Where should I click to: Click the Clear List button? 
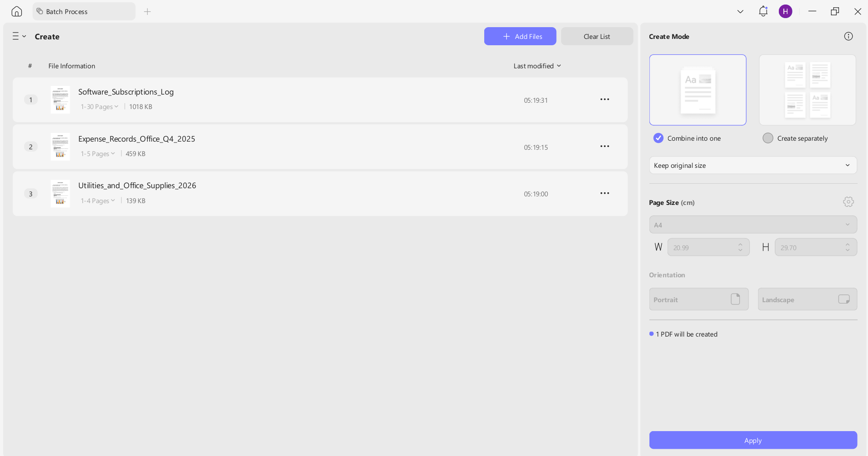597,36
